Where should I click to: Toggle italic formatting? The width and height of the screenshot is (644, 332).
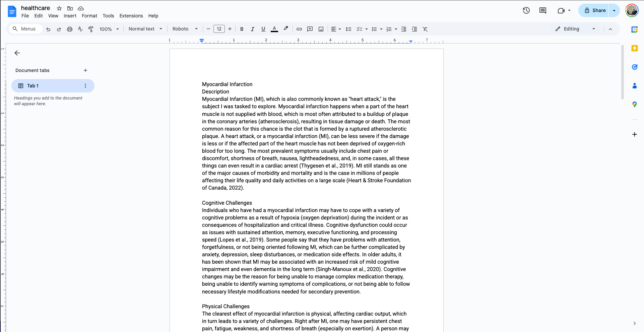pyautogui.click(x=252, y=29)
